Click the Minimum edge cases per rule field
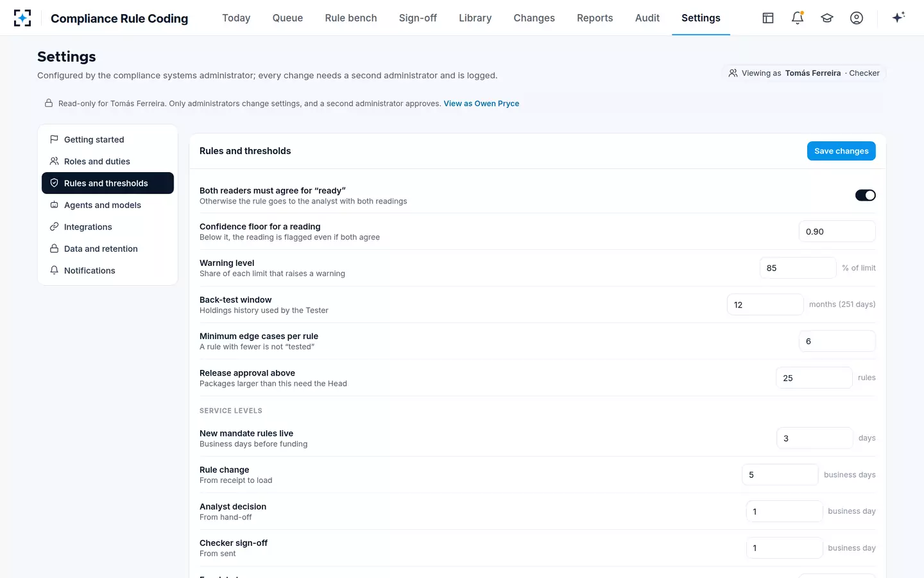The image size is (924, 578). (x=837, y=341)
